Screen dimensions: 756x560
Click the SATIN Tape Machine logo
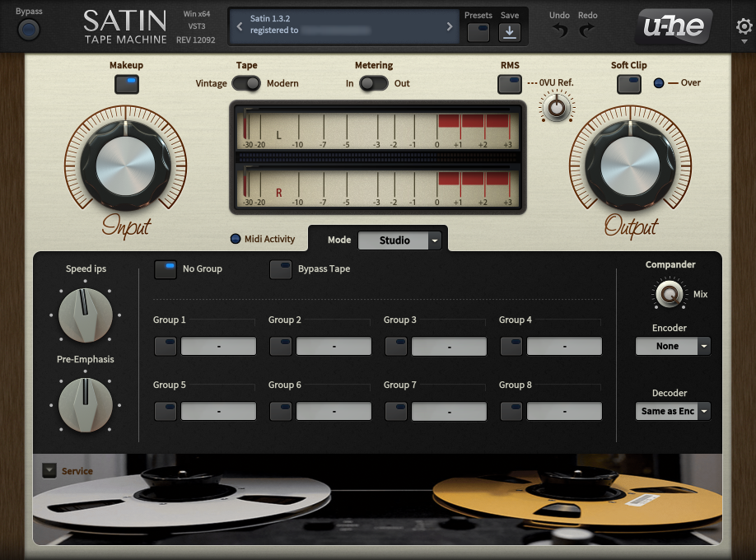coord(125,27)
